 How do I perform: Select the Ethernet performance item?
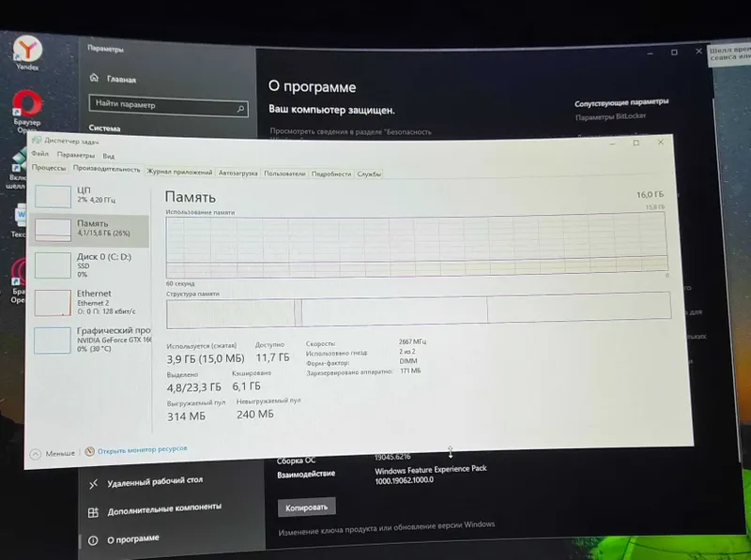(90, 302)
